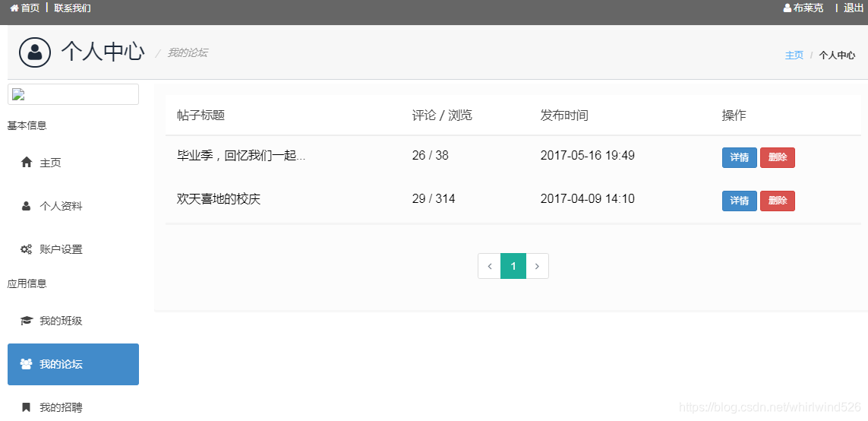Go to 主页 breadcrumb link
868x421 pixels.
[794, 55]
